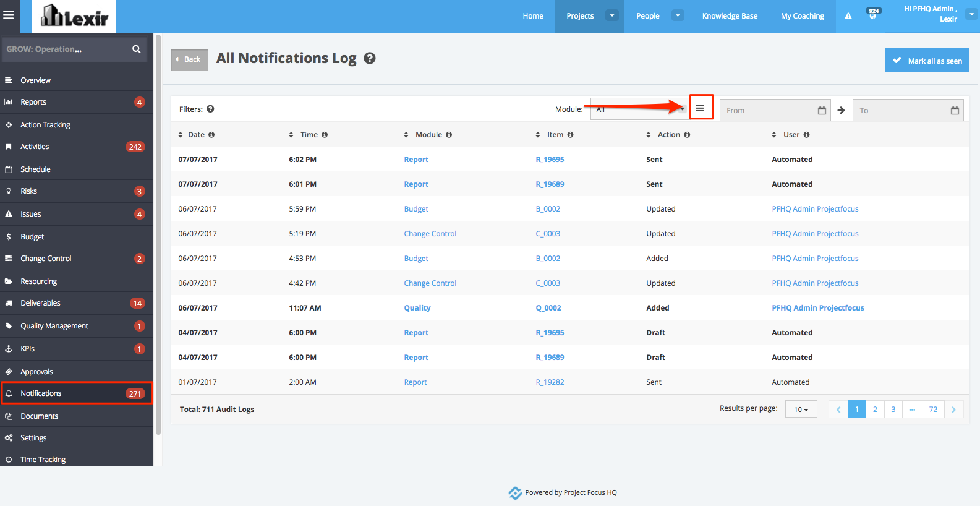Image resolution: width=980 pixels, height=506 pixels.
Task: Open filter options list icon next to Module
Action: pos(700,108)
